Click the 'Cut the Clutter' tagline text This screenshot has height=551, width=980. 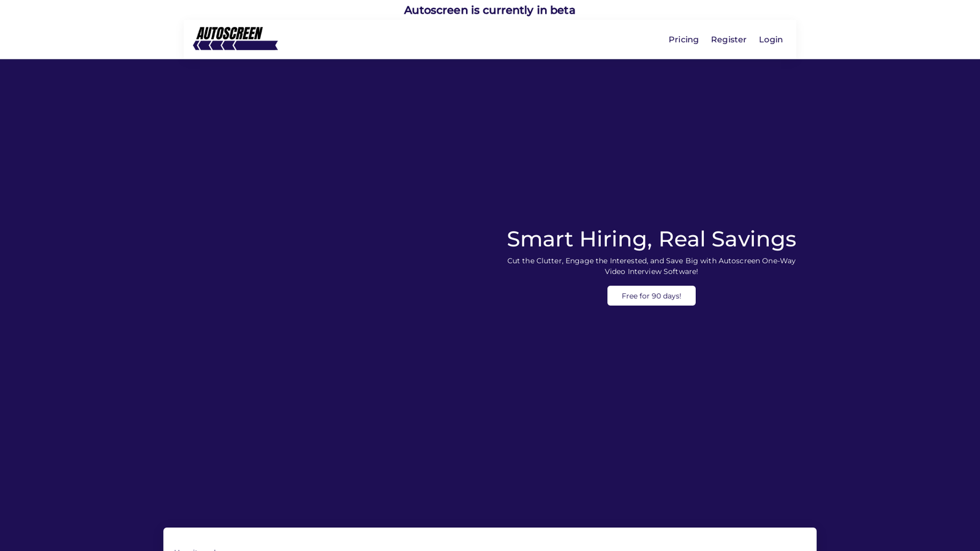[651, 266]
